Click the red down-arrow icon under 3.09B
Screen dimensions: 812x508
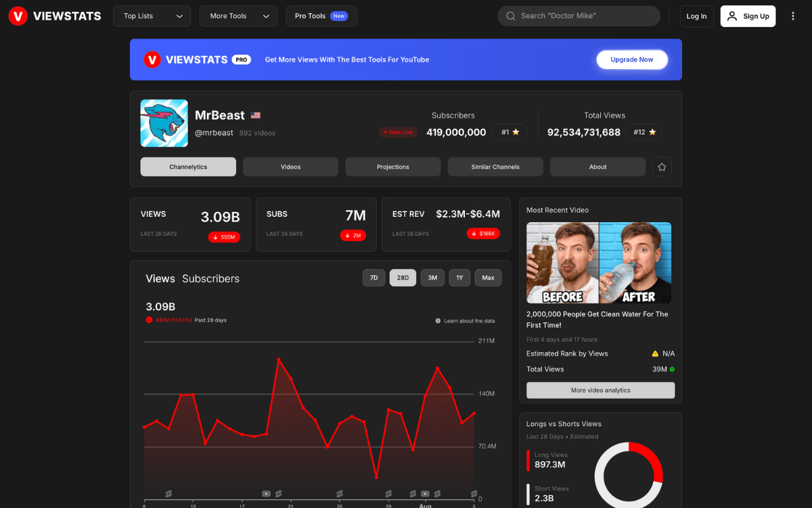(x=149, y=320)
